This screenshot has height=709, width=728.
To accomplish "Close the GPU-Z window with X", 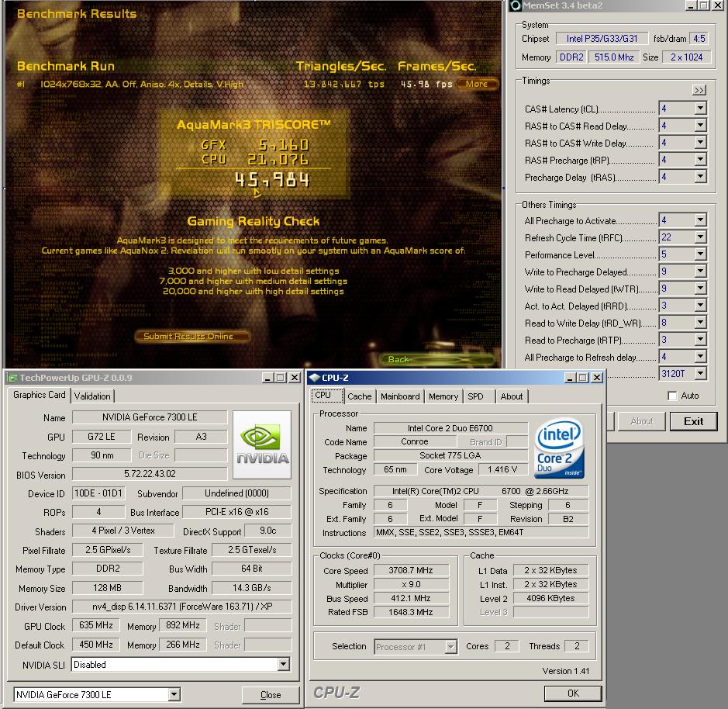I will 295,378.
